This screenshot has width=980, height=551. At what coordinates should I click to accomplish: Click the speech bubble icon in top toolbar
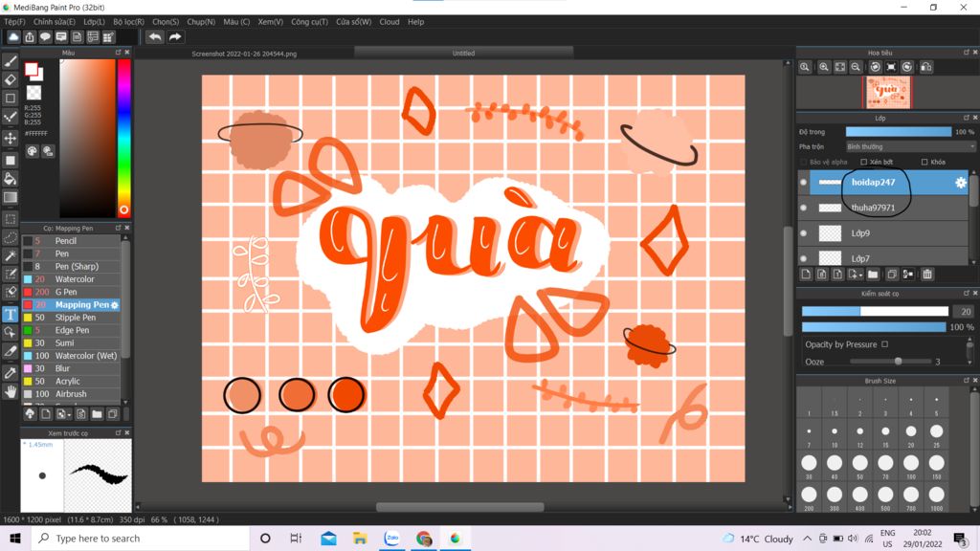[x=45, y=37]
